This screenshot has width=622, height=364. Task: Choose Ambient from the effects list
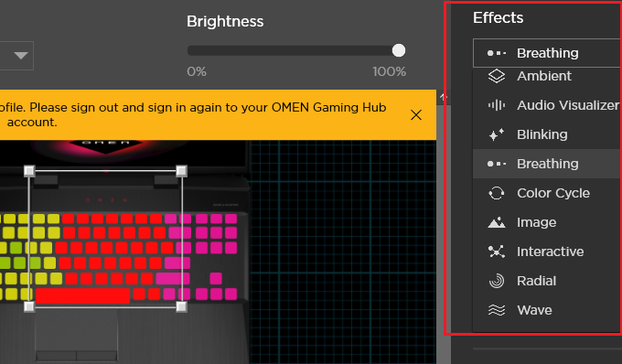coord(544,76)
